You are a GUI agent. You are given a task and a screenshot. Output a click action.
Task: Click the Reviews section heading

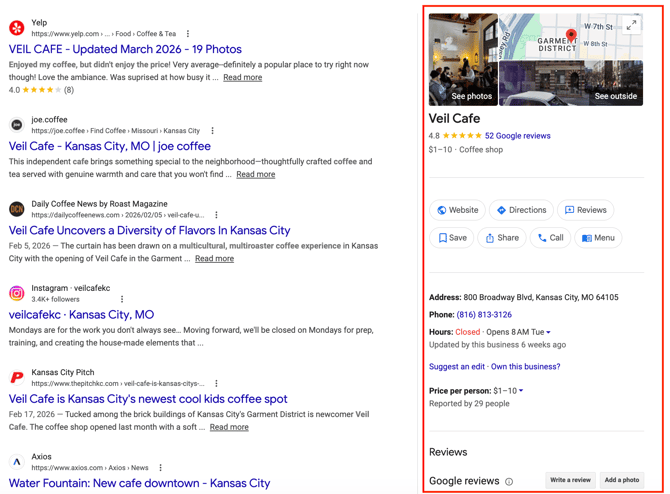(448, 452)
